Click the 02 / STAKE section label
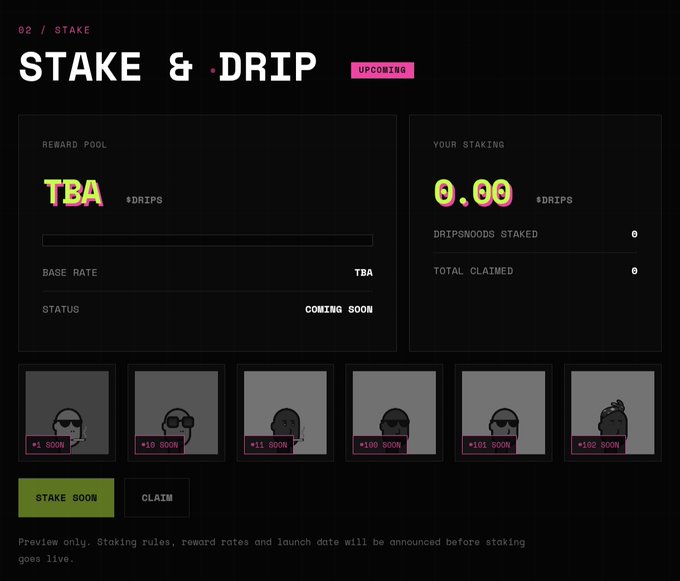Viewport: 680px width, 581px height. point(54,30)
